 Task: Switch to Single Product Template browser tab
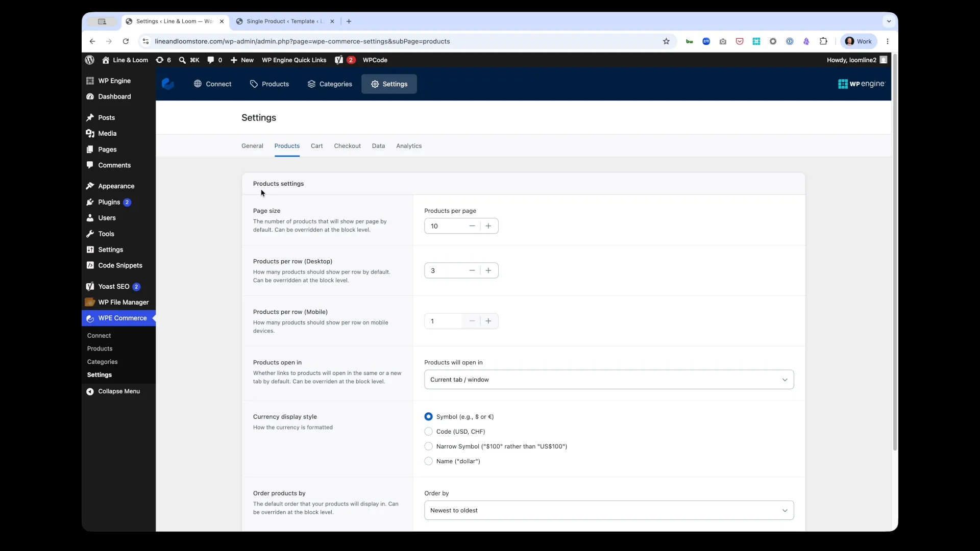click(x=285, y=21)
